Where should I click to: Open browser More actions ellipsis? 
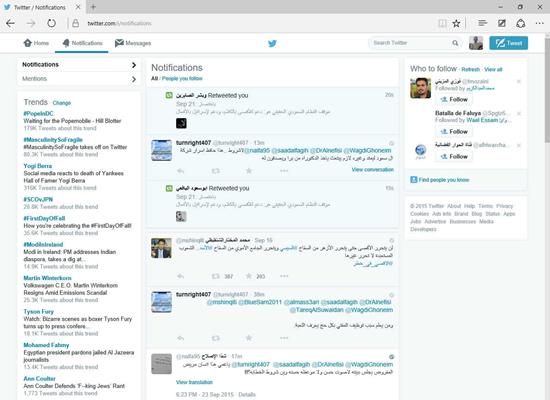[x=540, y=23]
